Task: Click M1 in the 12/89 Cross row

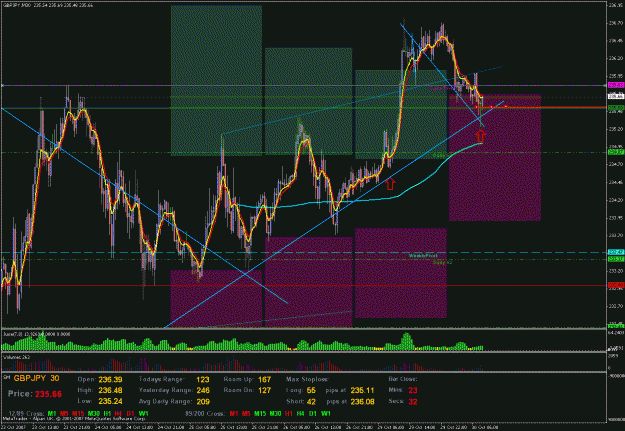Action: (52, 414)
